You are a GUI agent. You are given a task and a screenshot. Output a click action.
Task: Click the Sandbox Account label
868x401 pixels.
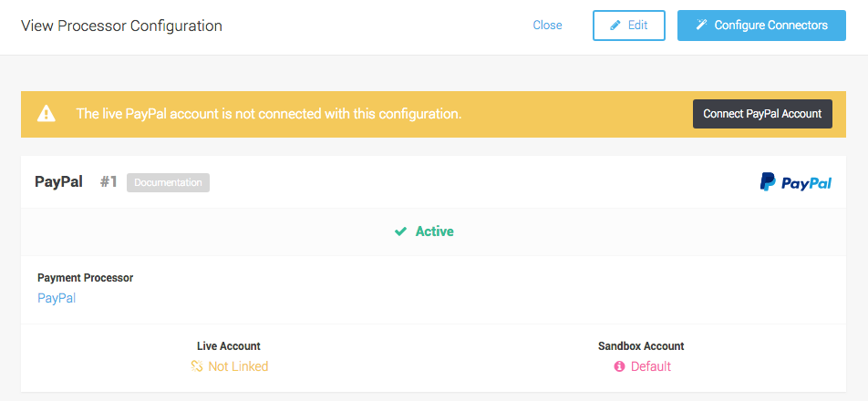click(641, 346)
